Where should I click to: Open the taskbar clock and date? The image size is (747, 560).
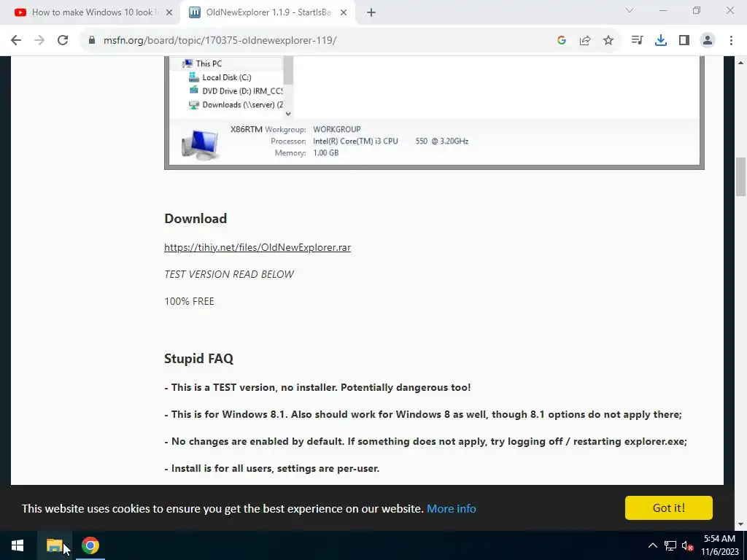coord(720,545)
